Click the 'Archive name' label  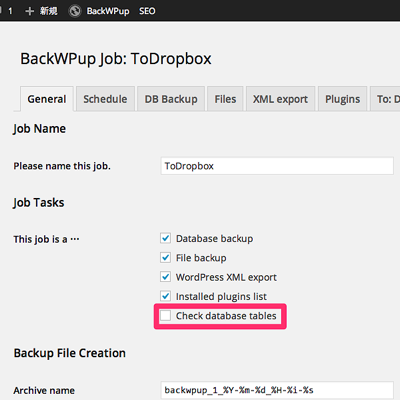coord(44,390)
